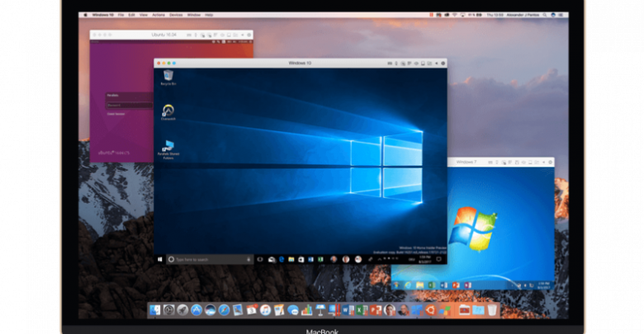This screenshot has width=644, height=334.
Task: Click the Windows 7 Start orb
Action: [396, 285]
